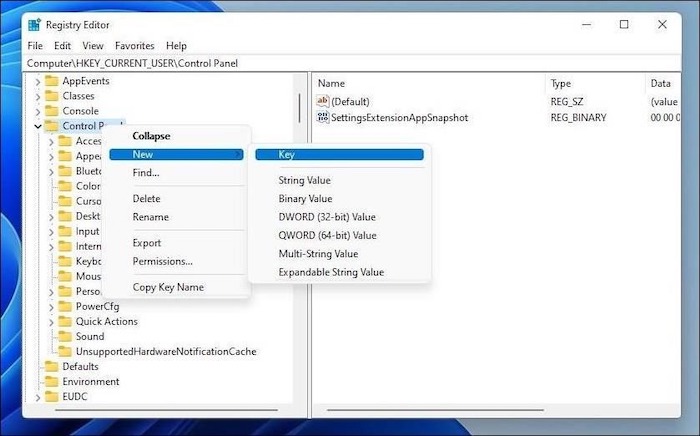Open the Help menu
The image size is (700, 436).
(176, 46)
